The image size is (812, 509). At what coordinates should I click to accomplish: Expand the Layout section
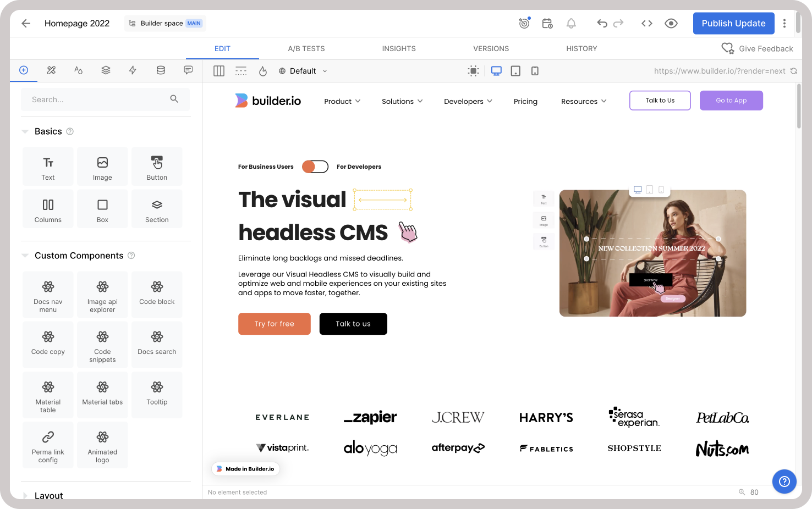pyautogui.click(x=25, y=496)
